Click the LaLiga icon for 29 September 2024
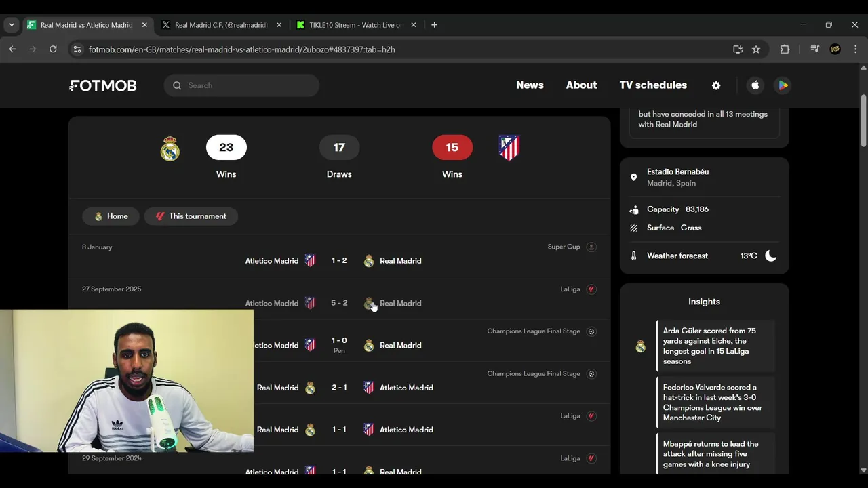The image size is (868, 488). (x=591, y=458)
